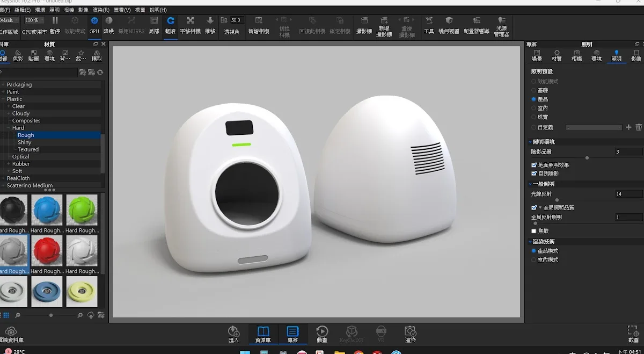Viewport: 644px width, 354px height.
Task: Open the 幾何視圖 geometry view
Action: pyautogui.click(x=449, y=25)
